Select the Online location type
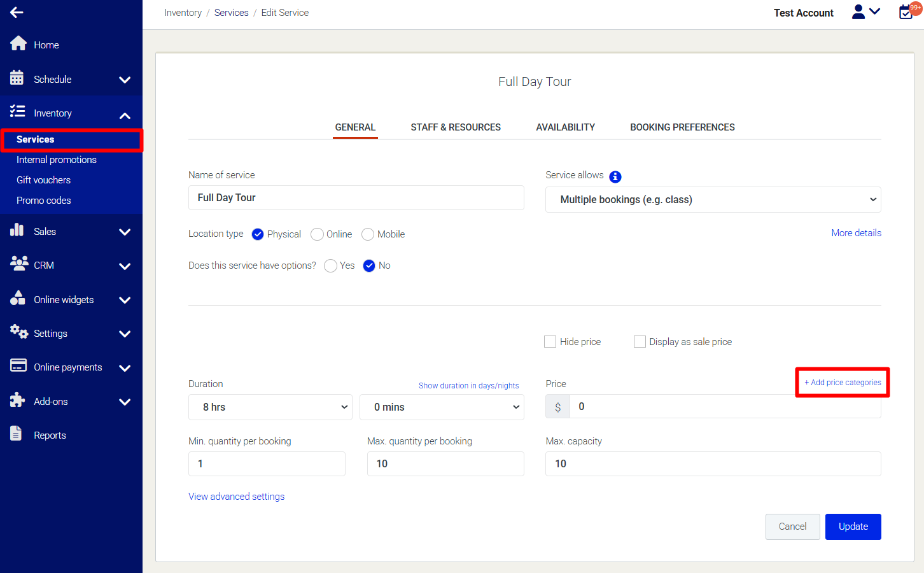The image size is (924, 573). pos(317,234)
